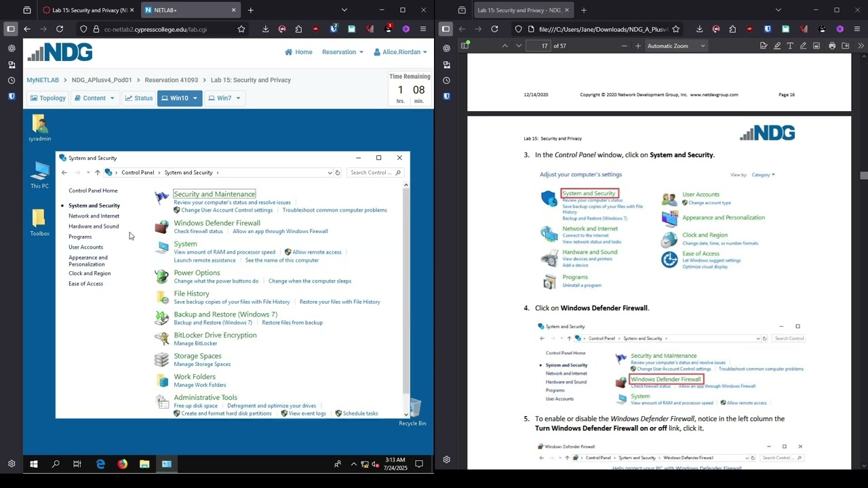
Task: Go to previous PDF page
Action: point(505,46)
